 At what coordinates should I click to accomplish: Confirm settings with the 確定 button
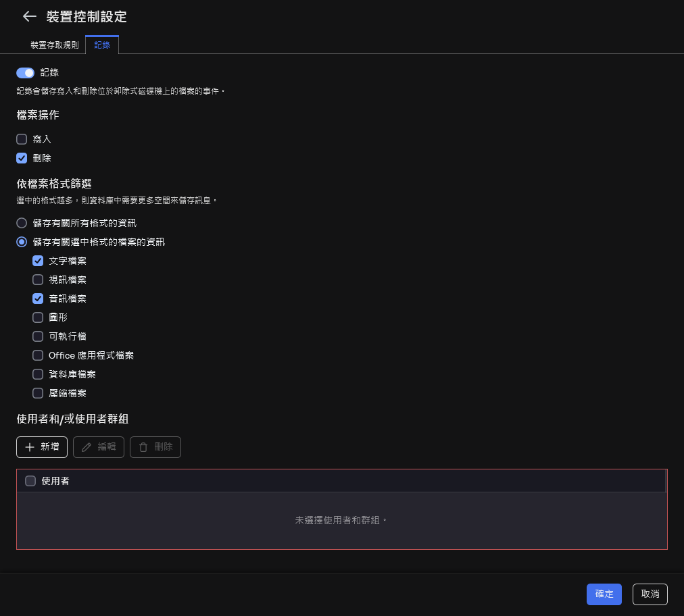(604, 594)
